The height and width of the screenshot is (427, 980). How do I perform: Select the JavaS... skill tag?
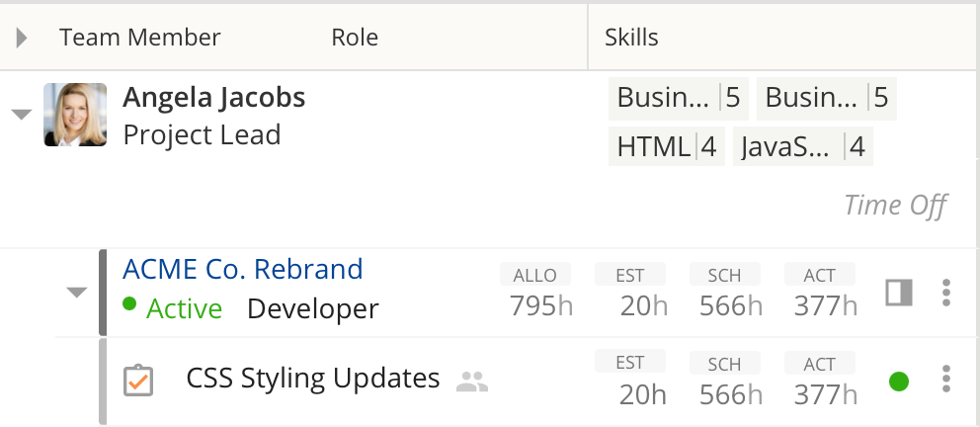coord(802,147)
